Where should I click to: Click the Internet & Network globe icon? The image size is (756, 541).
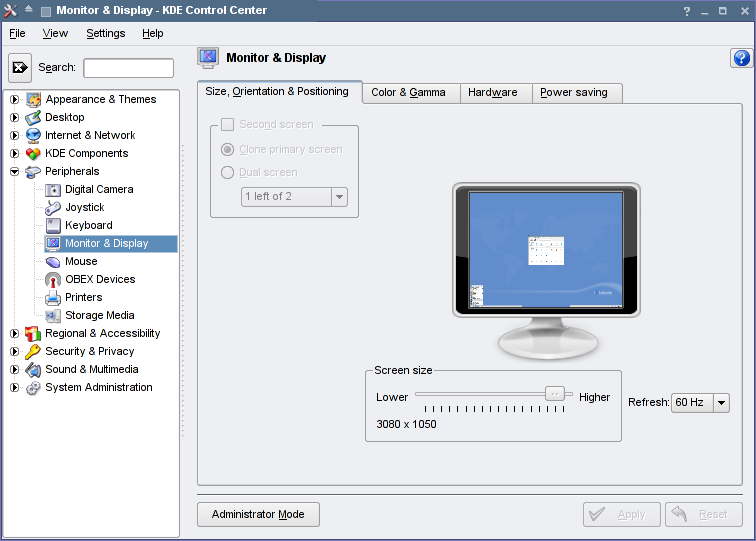click(33, 135)
